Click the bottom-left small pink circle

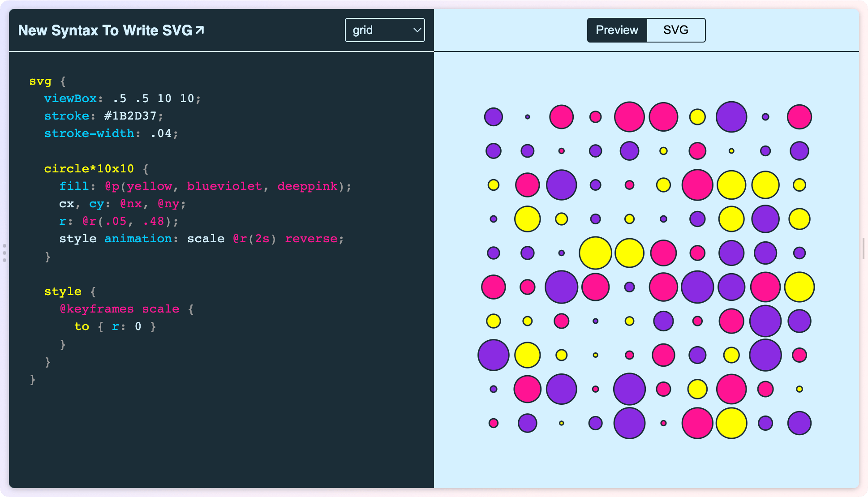pos(493,423)
